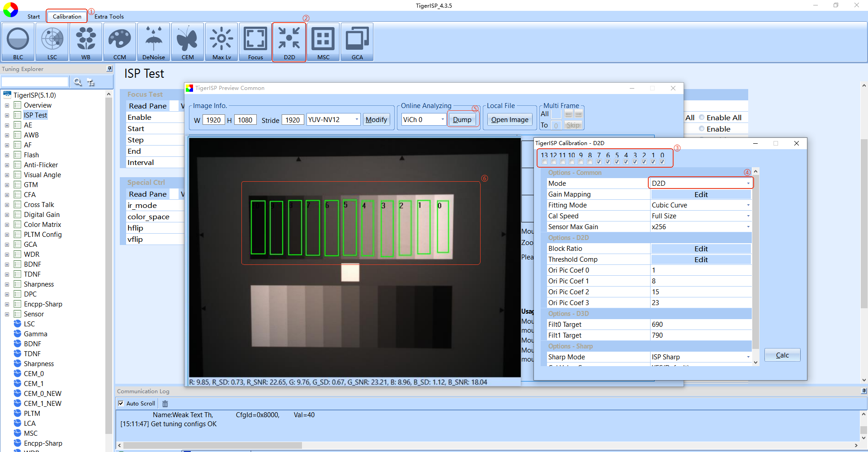Expand the AWB tree node
This screenshot has height=452, width=868.
pos(7,135)
